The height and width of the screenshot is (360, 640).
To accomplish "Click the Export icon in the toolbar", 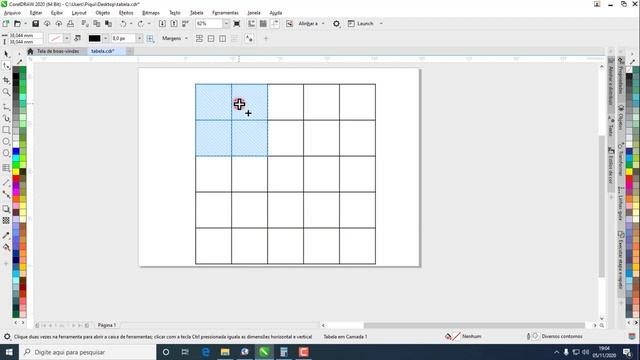I will [x=174, y=24].
